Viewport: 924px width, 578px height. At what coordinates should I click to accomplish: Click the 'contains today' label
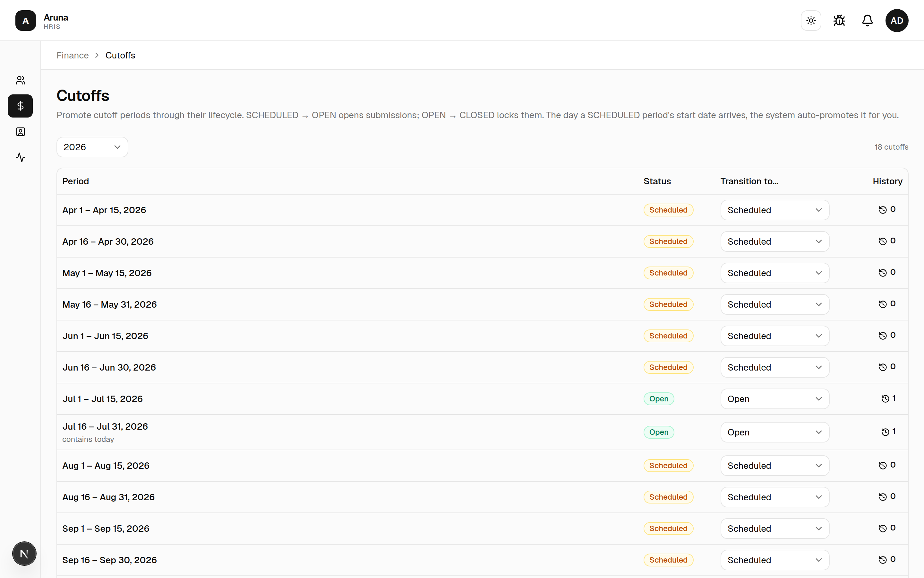pyautogui.click(x=88, y=439)
